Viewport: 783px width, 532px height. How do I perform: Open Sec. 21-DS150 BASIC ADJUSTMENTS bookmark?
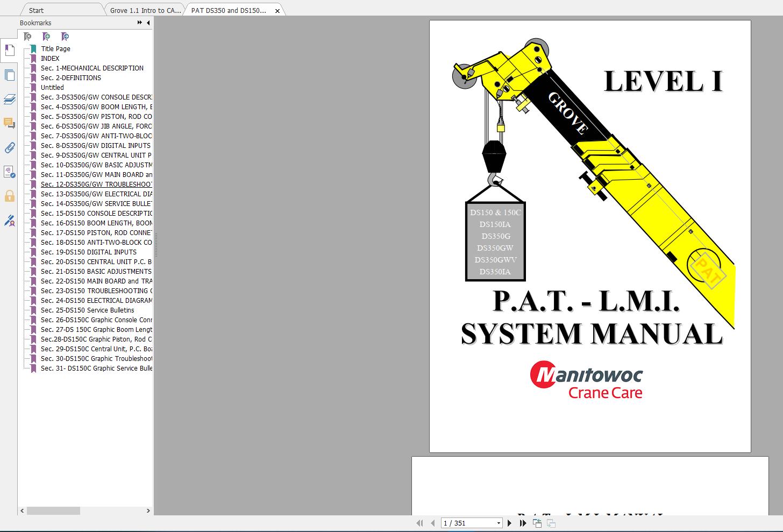pyautogui.click(x=96, y=271)
